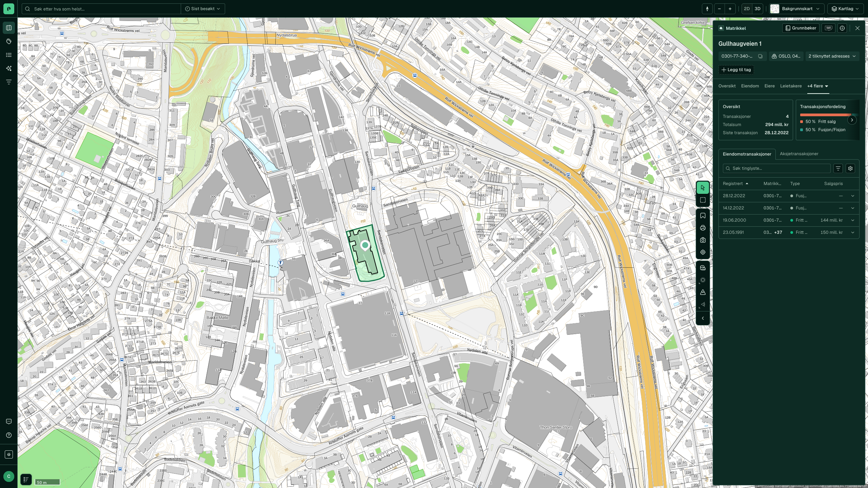868x488 pixels.
Task: Click the sun shadow tool icon
Action: click(x=703, y=280)
